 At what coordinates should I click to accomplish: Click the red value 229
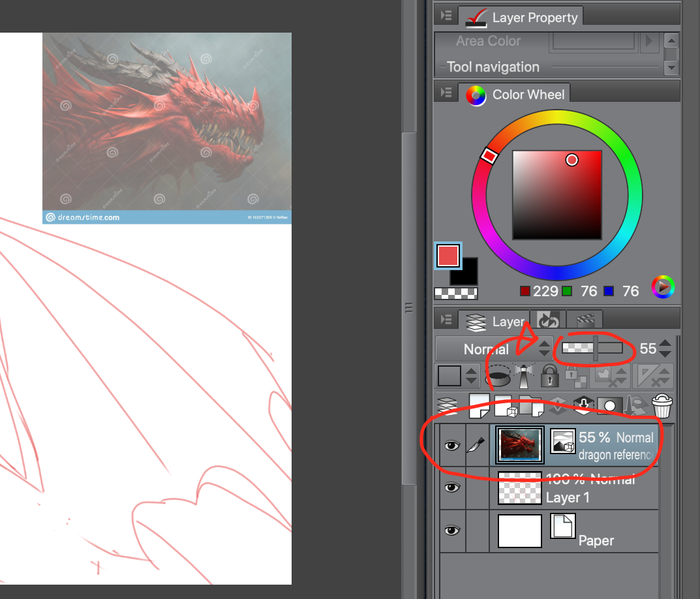[x=545, y=291]
